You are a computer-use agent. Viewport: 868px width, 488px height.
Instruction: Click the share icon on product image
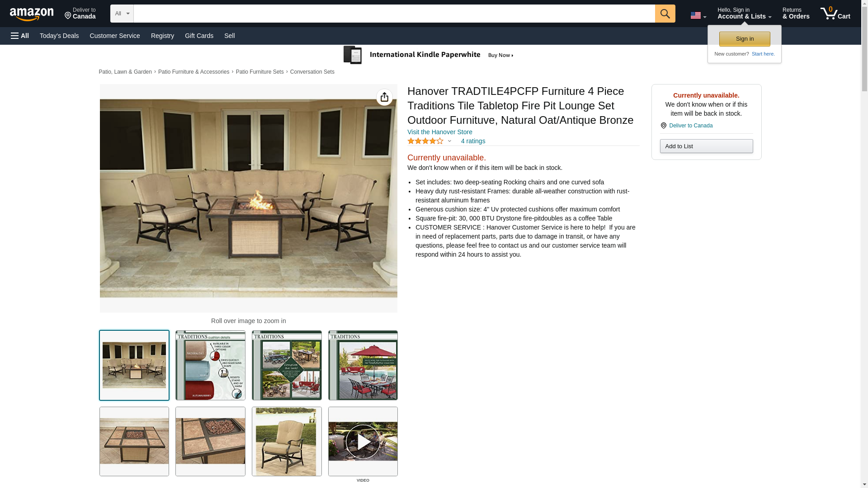pyautogui.click(x=384, y=97)
